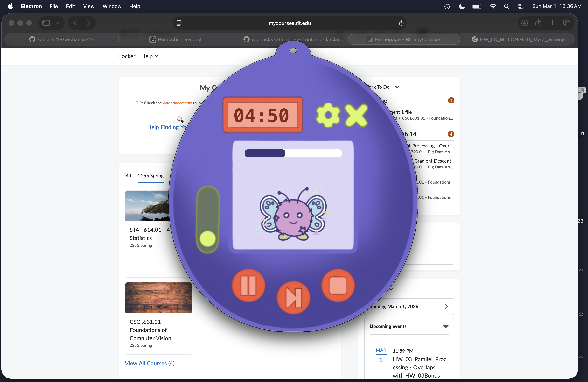Open the new tab plus icon
The width and height of the screenshot is (588, 382).
[553, 23]
